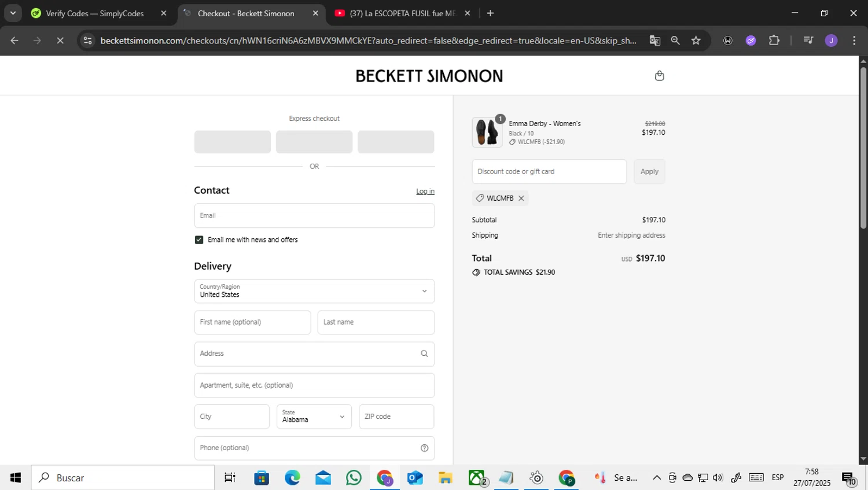This screenshot has width=868, height=490.
Task: Switch to Verify Codes SimplyCodes tab
Action: click(95, 13)
